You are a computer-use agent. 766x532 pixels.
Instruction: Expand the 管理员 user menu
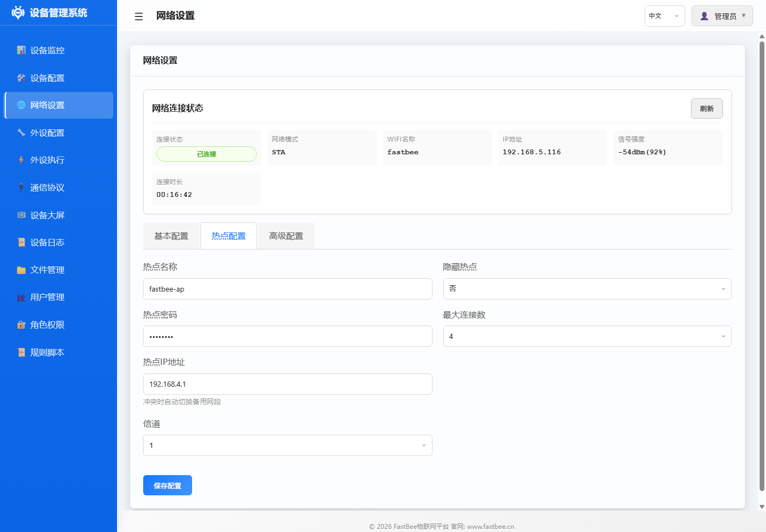[722, 16]
